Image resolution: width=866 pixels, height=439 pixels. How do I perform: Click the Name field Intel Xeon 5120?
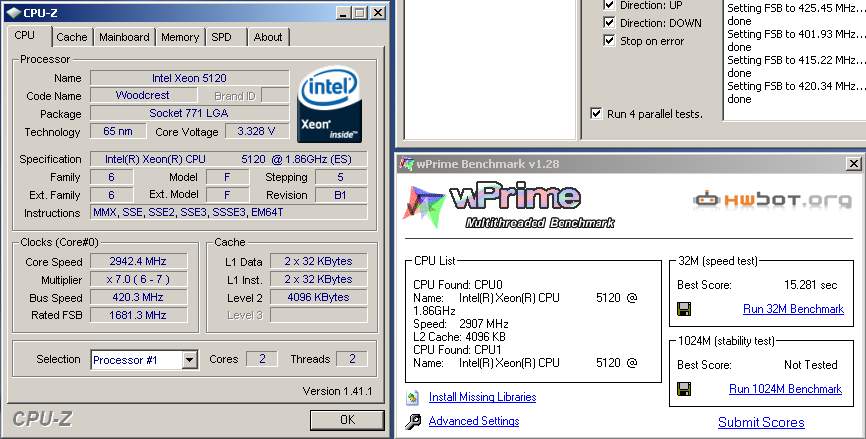(189, 78)
